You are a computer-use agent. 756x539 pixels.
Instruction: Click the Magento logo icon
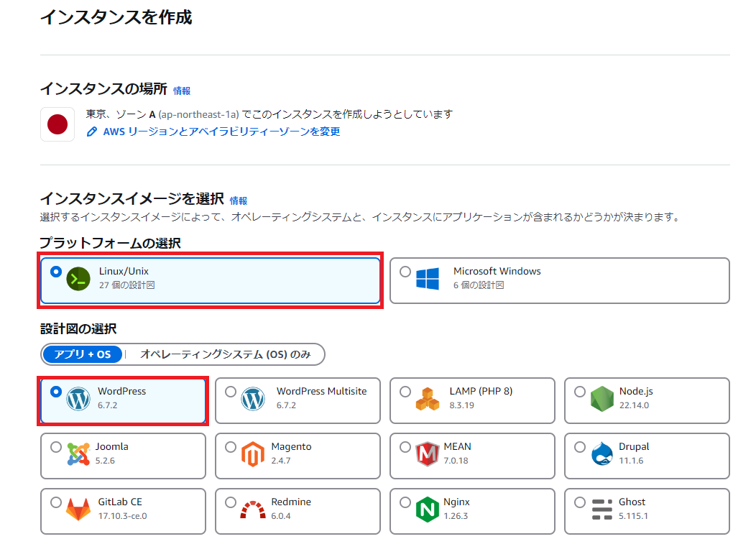click(253, 454)
